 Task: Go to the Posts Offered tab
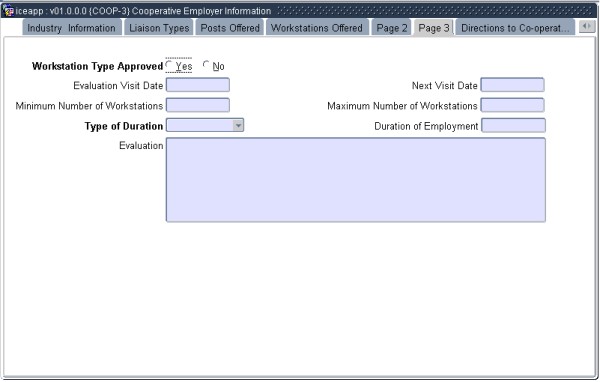click(230, 28)
